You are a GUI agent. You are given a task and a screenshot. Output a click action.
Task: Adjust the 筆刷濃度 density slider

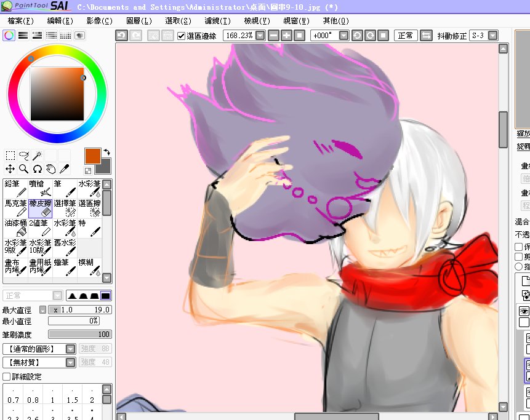80,335
